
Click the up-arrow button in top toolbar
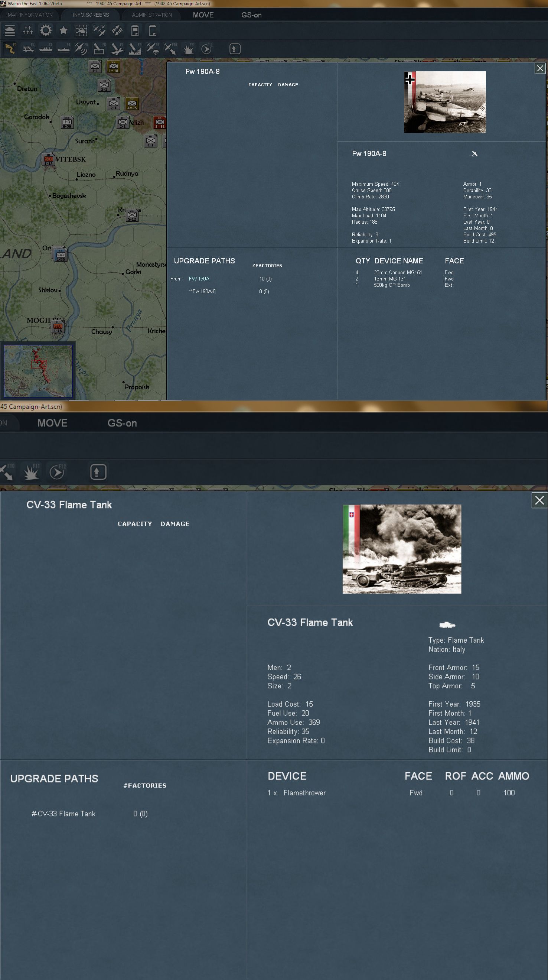pos(235,49)
